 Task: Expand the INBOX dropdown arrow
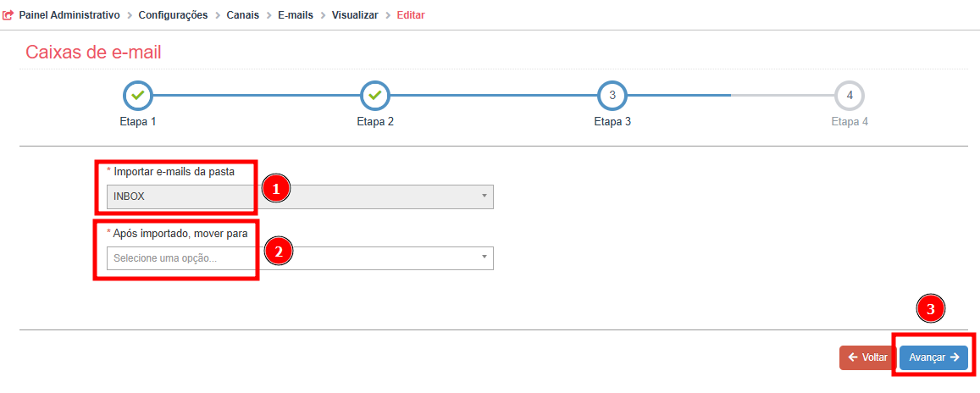484,196
